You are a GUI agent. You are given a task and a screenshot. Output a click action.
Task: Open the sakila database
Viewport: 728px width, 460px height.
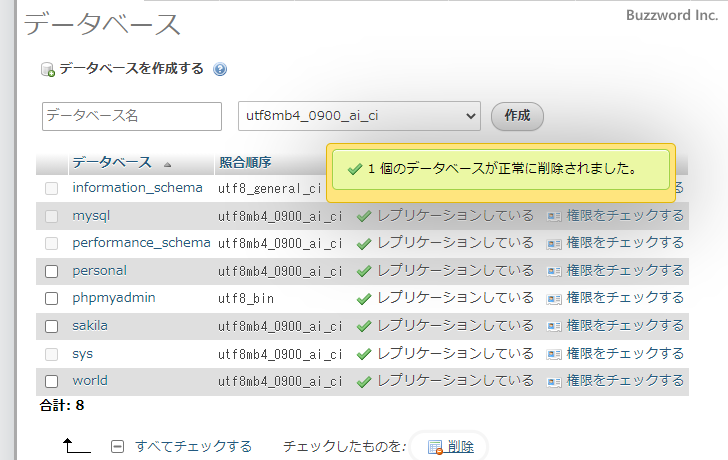[90, 325]
